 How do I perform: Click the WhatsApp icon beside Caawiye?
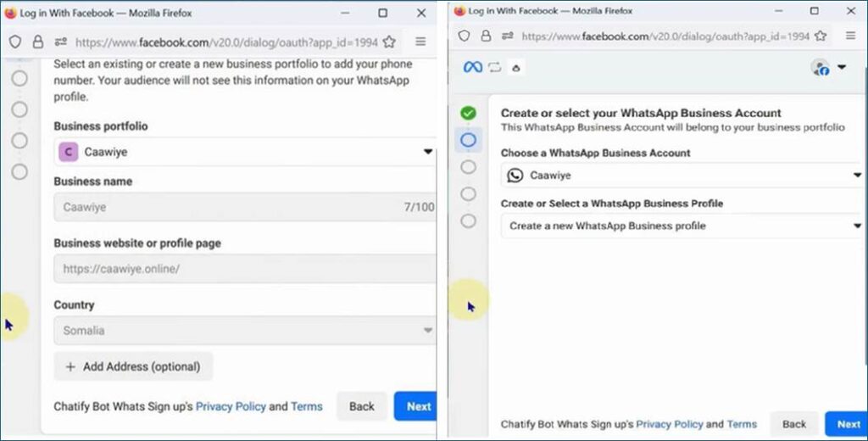(515, 176)
